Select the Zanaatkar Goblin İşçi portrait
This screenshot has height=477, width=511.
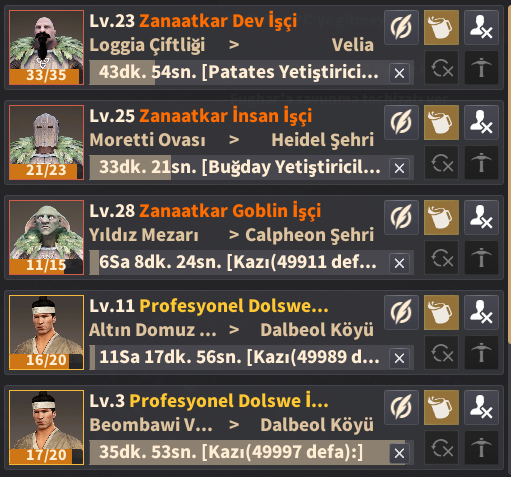click(46, 237)
